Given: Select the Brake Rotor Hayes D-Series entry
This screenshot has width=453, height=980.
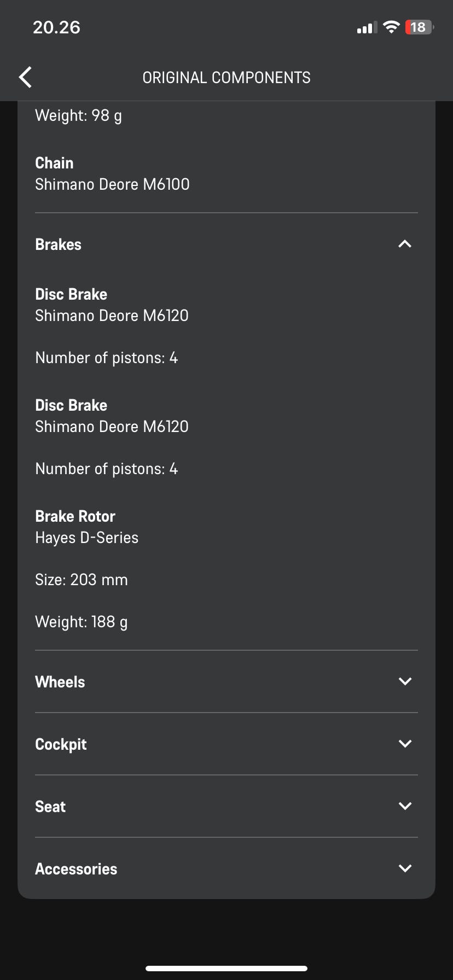Looking at the screenshot, I should point(86,527).
